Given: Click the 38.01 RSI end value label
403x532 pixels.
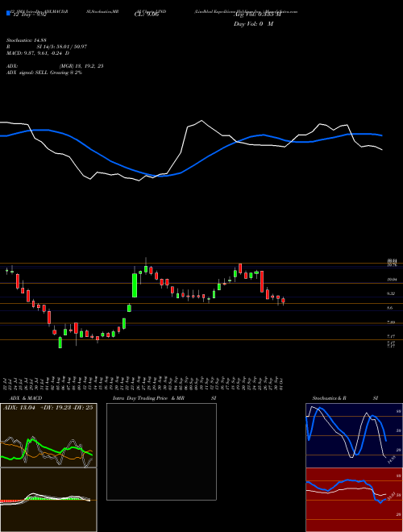Looking at the screenshot, I should pyautogui.click(x=393, y=497).
